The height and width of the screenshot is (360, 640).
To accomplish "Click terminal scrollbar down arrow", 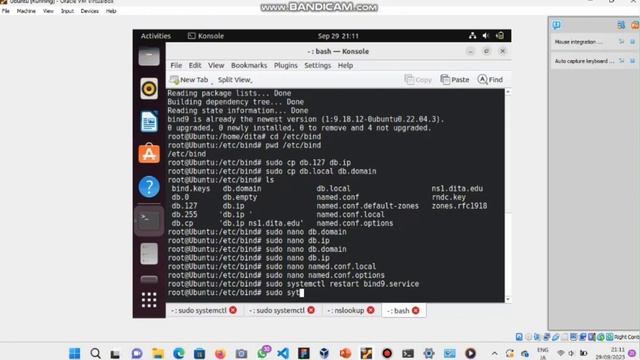I will coord(508,299).
